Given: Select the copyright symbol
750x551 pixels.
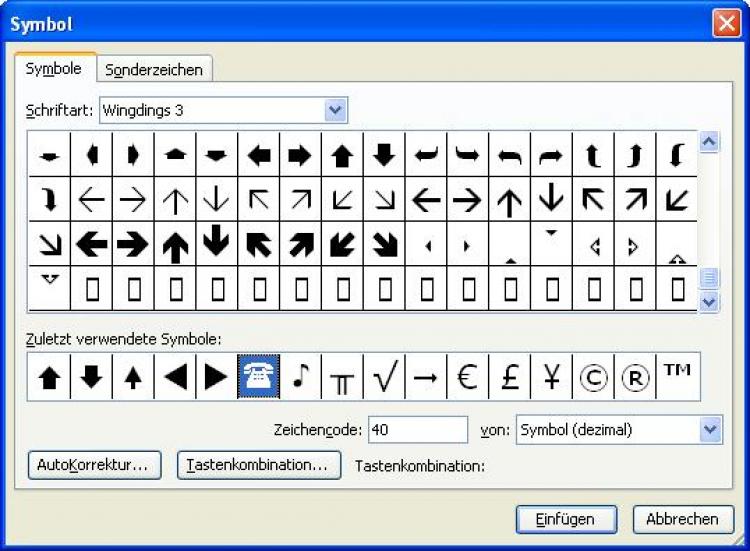Looking at the screenshot, I should click(593, 377).
